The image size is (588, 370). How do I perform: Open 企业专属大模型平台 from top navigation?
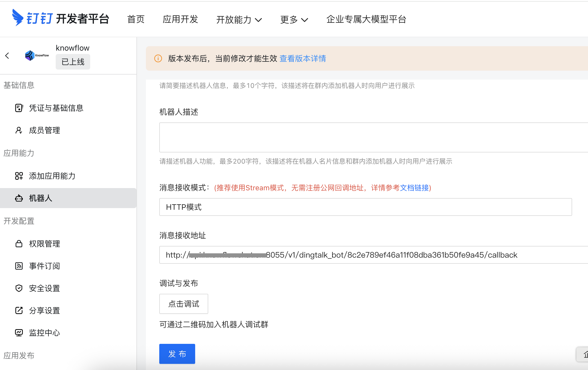coord(366,19)
